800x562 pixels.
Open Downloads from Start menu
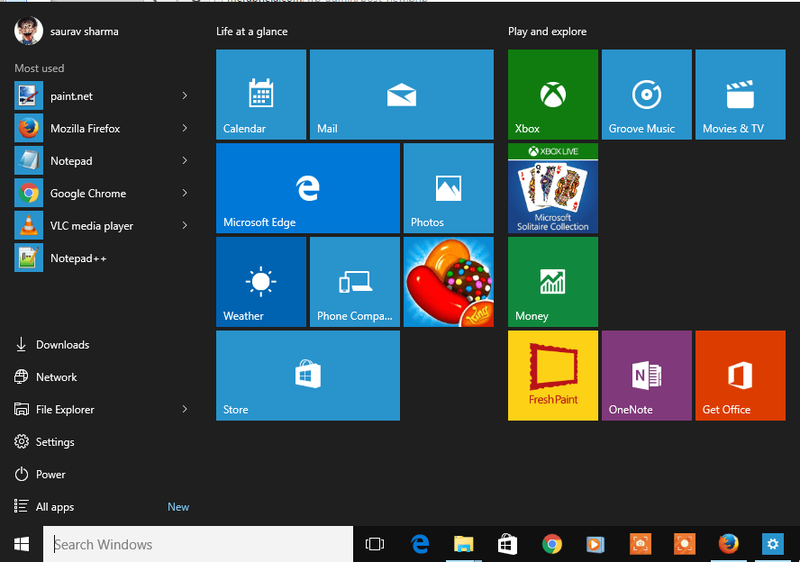click(x=52, y=345)
